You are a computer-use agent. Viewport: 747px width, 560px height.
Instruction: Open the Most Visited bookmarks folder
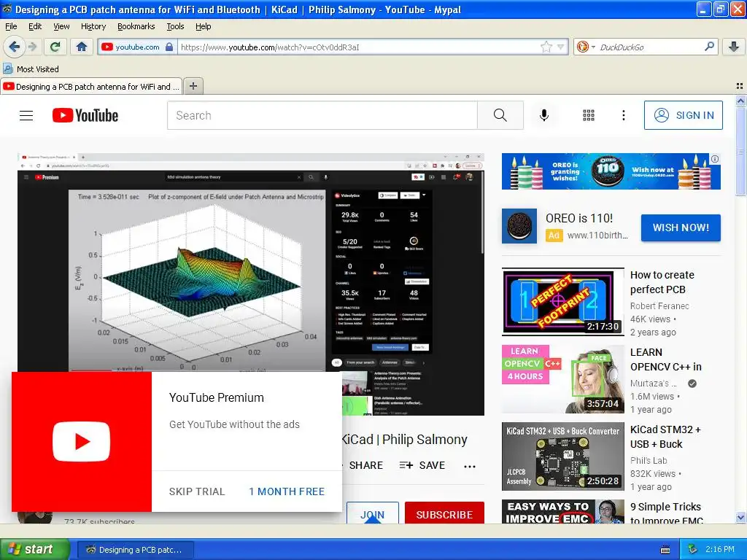[31, 69]
